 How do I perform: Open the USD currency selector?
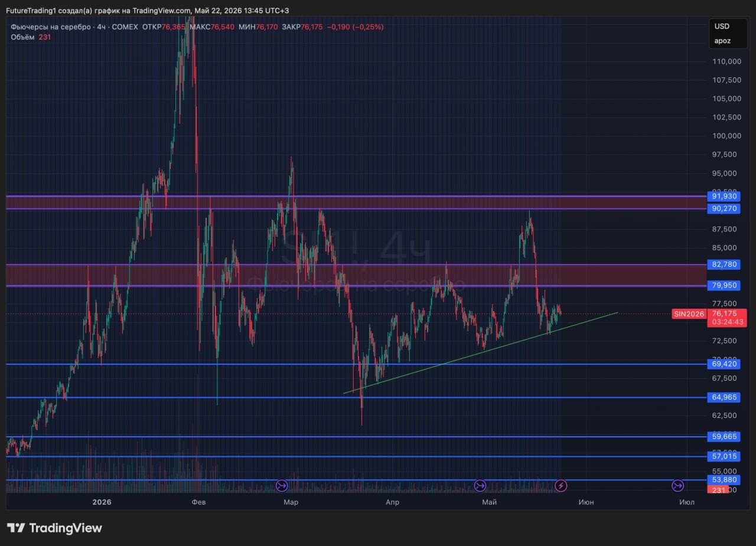click(722, 26)
